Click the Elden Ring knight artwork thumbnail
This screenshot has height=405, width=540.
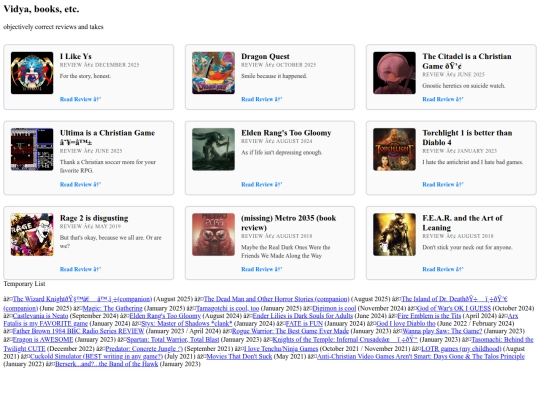(x=213, y=149)
